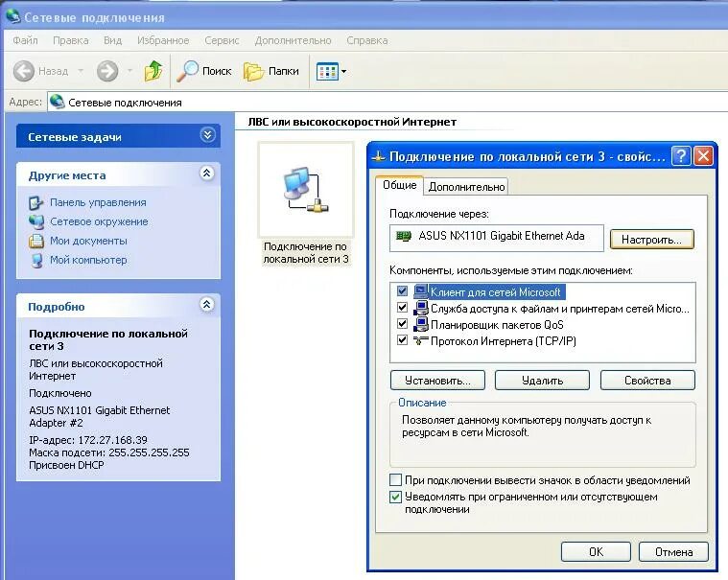728x580 pixels.
Task: Click the dialog title bar network icon
Action: click(379, 156)
